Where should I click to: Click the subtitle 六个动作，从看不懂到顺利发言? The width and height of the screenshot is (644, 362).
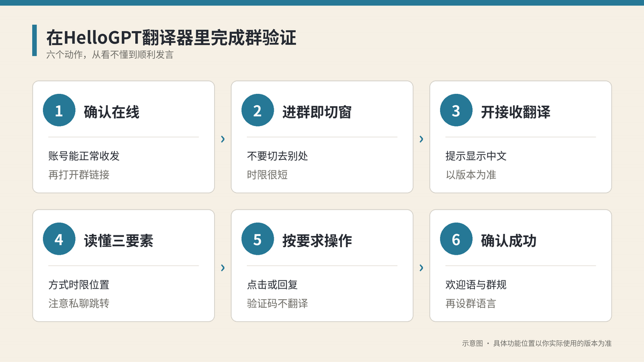(110, 55)
